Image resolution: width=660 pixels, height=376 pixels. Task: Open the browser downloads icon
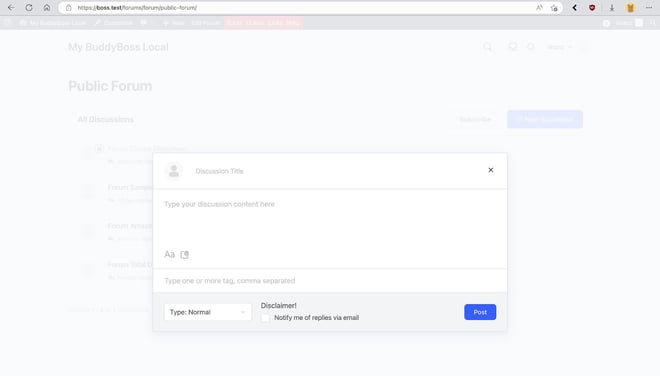(x=612, y=8)
